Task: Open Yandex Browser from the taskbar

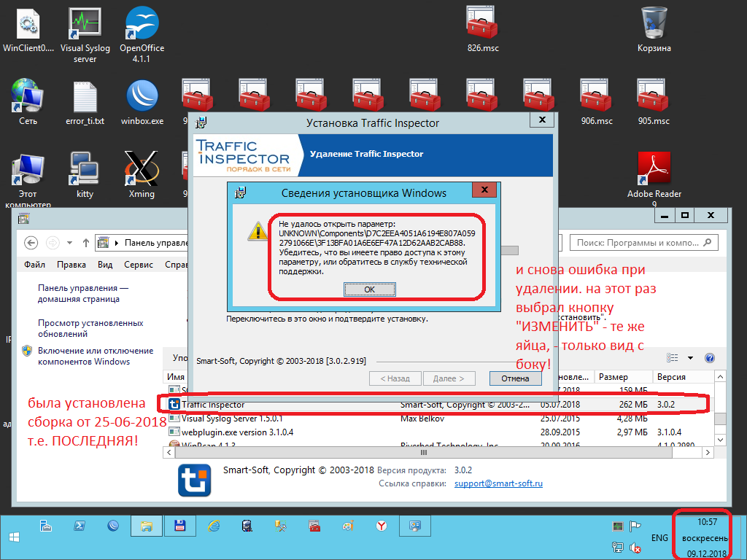Action: 381,526
